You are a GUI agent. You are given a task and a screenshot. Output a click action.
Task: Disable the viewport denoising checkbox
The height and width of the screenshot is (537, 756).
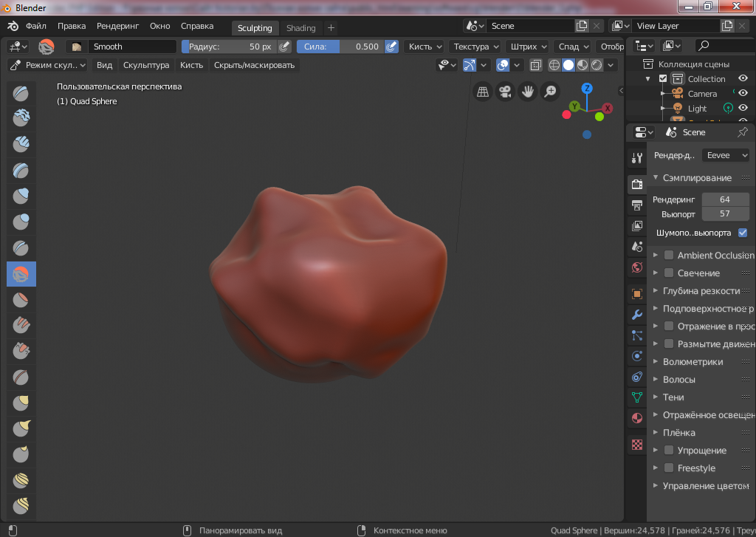tap(743, 233)
